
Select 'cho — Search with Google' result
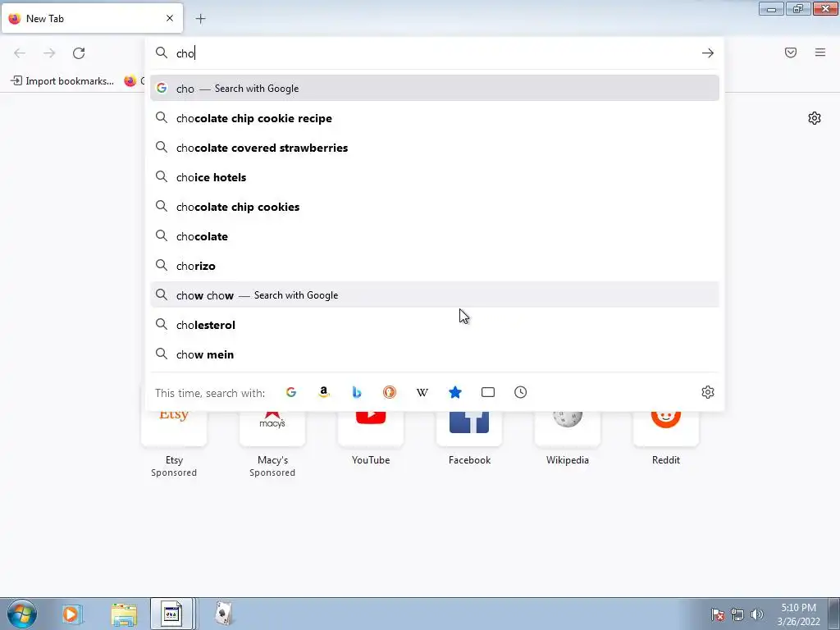pos(435,89)
